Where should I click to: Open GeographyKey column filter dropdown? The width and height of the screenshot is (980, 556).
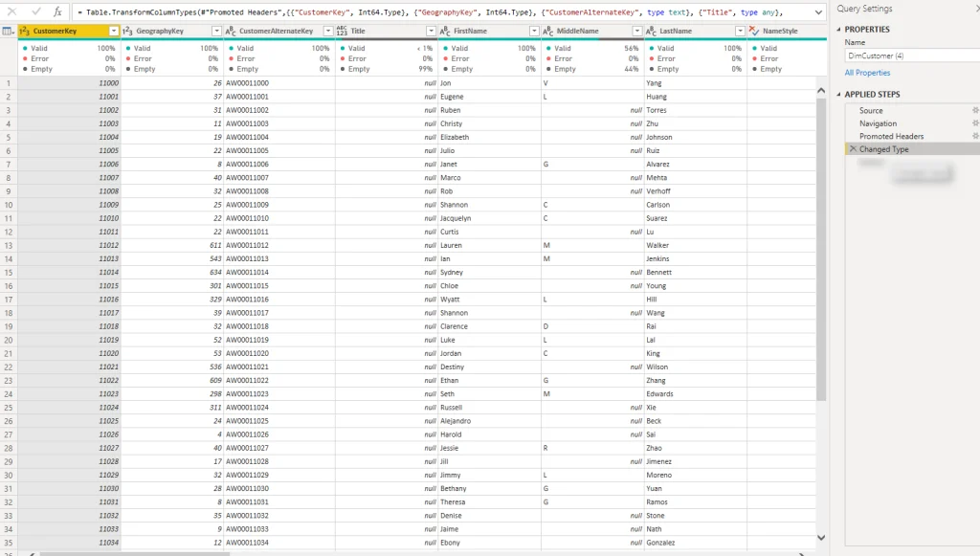pyautogui.click(x=216, y=31)
